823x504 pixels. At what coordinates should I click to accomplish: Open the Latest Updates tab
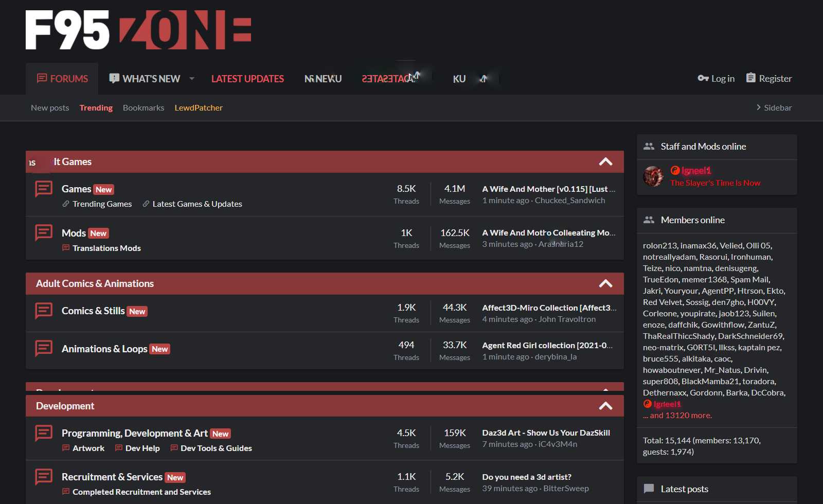(247, 79)
